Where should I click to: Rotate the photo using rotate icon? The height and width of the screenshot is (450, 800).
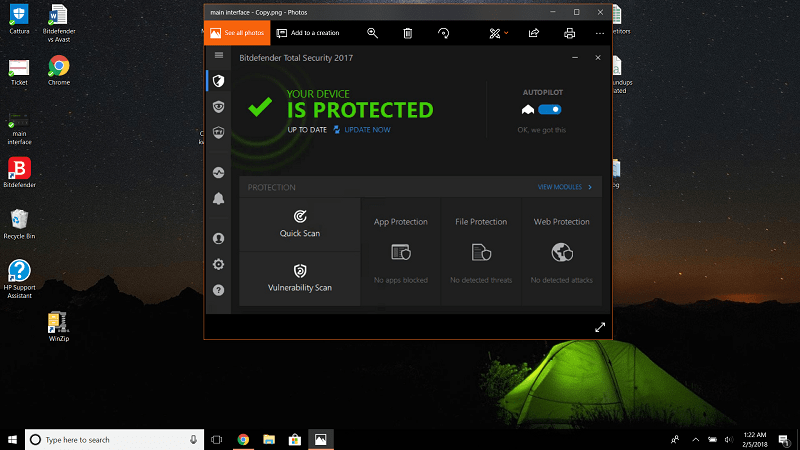click(443, 33)
